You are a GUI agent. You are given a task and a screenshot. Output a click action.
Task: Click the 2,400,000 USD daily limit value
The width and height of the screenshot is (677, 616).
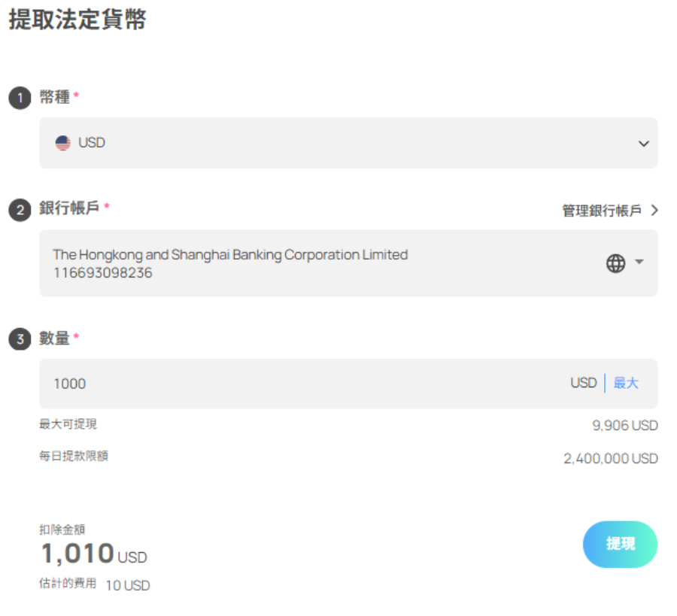pyautogui.click(x=611, y=459)
